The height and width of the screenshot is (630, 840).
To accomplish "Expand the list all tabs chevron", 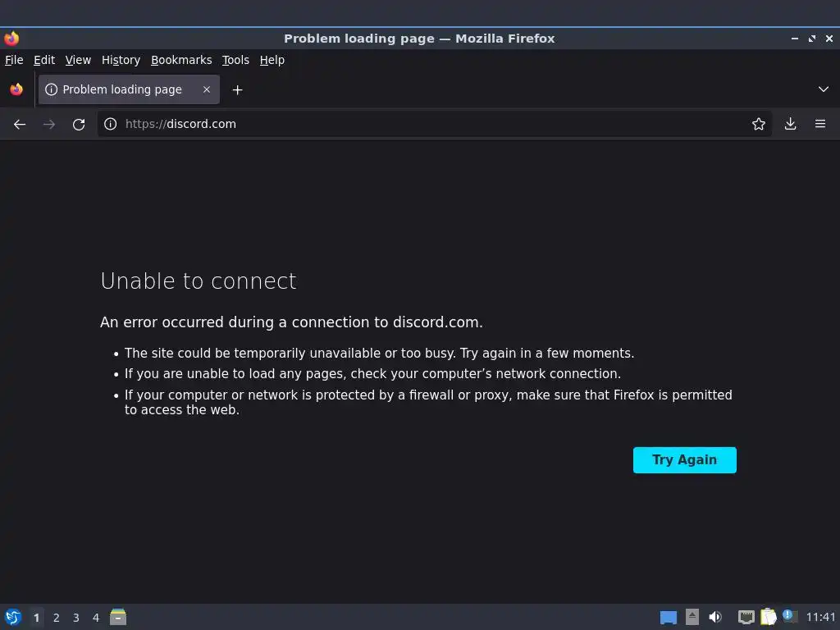I will point(824,89).
